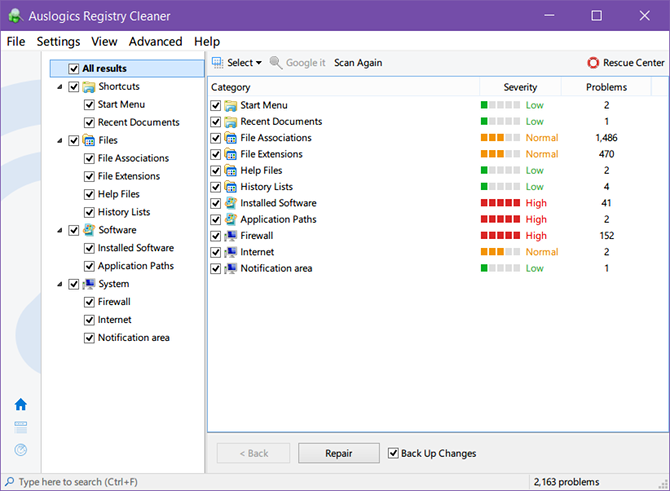Screen dimensions: 670x491
Task: Click the File Associations Normal severity bar
Action: tap(500, 138)
